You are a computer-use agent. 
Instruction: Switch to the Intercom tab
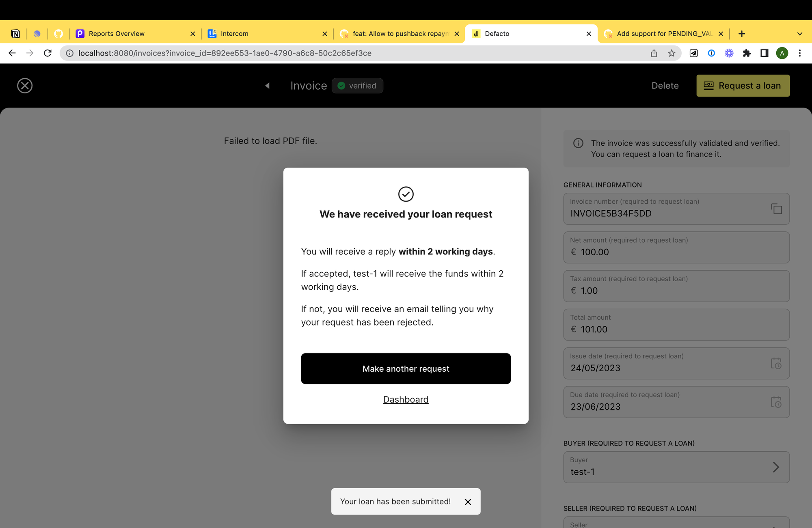click(x=234, y=34)
